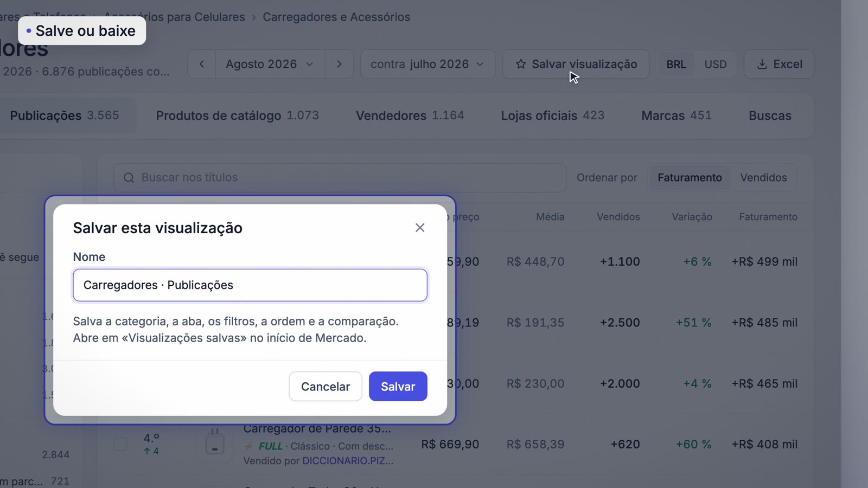
Task: Open the Produtos de catálogo tab
Action: [x=238, y=115]
